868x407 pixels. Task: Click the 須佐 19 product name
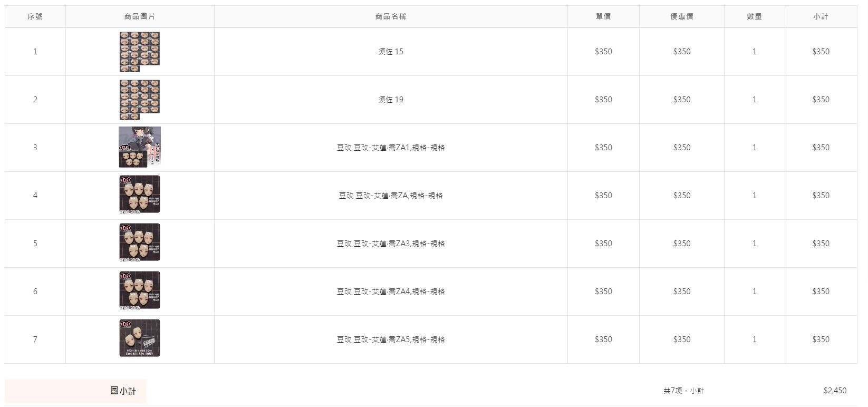pyautogui.click(x=391, y=100)
